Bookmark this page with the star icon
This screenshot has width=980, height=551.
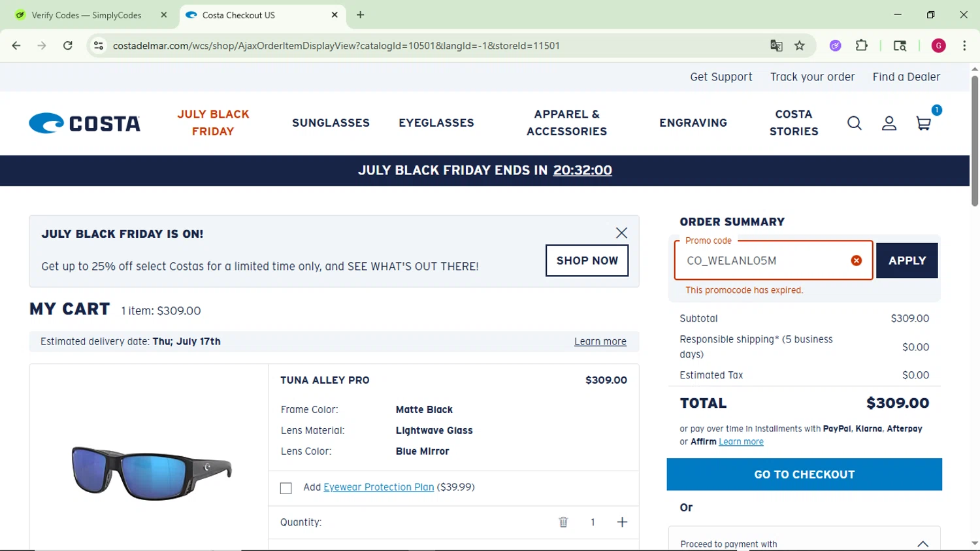[800, 46]
